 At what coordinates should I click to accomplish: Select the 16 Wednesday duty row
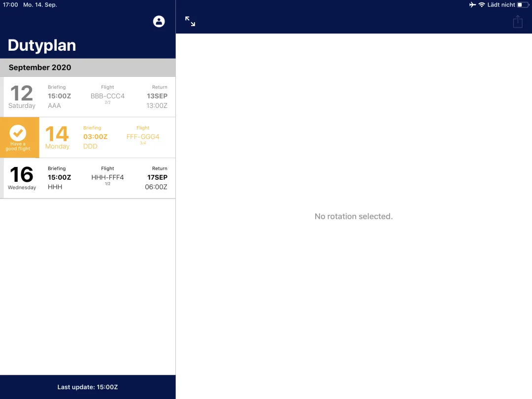88,178
